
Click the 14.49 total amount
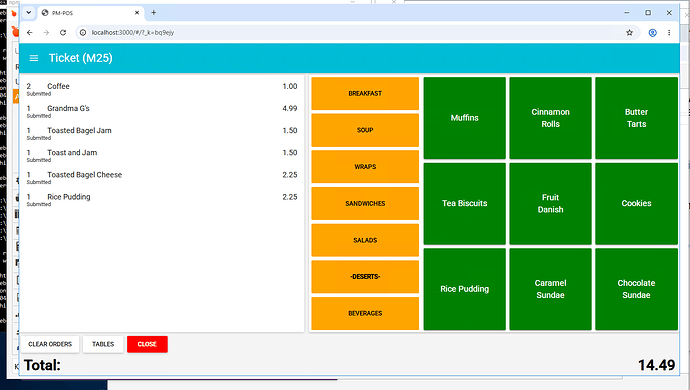coord(656,365)
